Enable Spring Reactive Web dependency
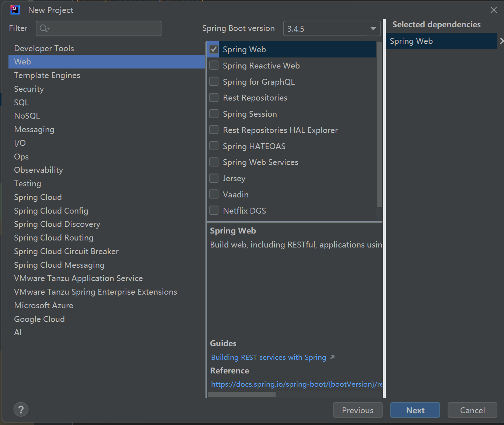Image resolution: width=504 pixels, height=425 pixels. 214,65
